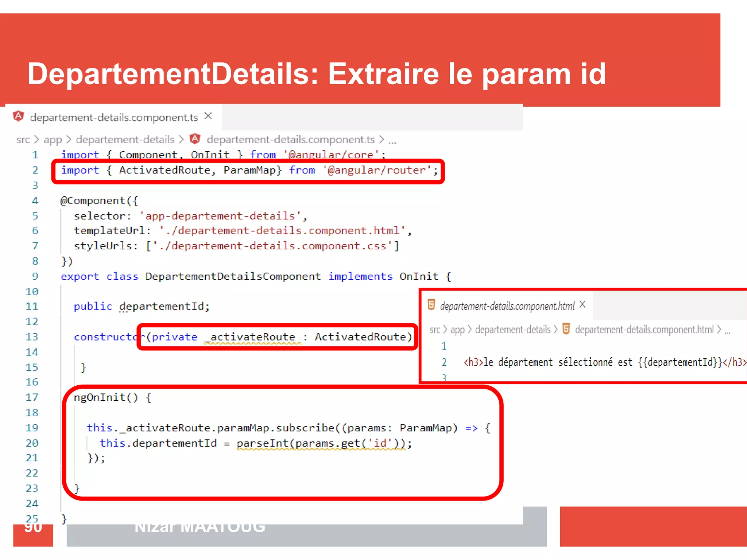Click HTML5 icon on departement-details.component.html tab
This screenshot has width=747, height=560.
pyautogui.click(x=431, y=304)
